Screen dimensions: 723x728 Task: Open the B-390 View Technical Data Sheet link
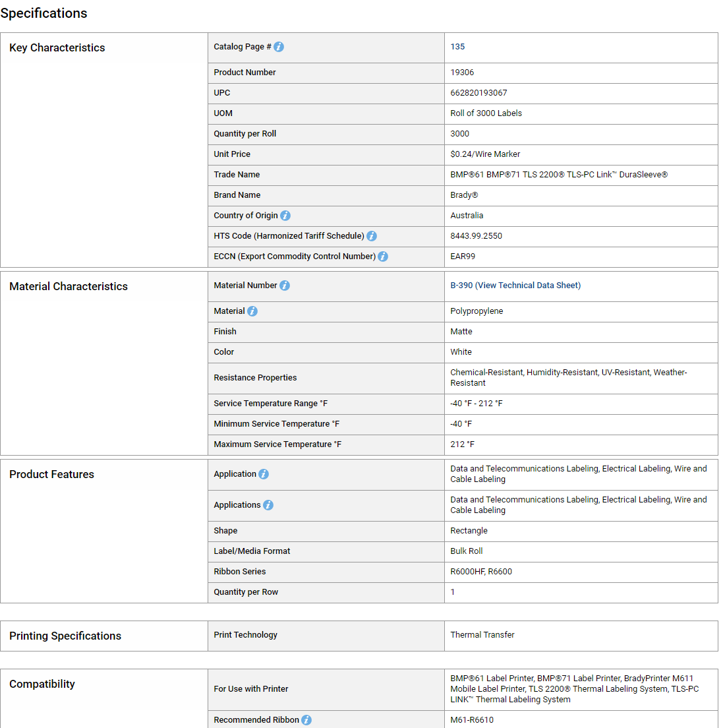point(515,286)
